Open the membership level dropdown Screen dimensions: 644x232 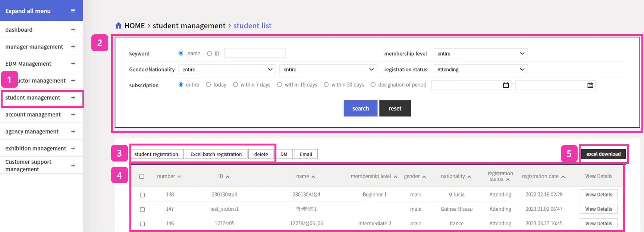[x=480, y=53]
